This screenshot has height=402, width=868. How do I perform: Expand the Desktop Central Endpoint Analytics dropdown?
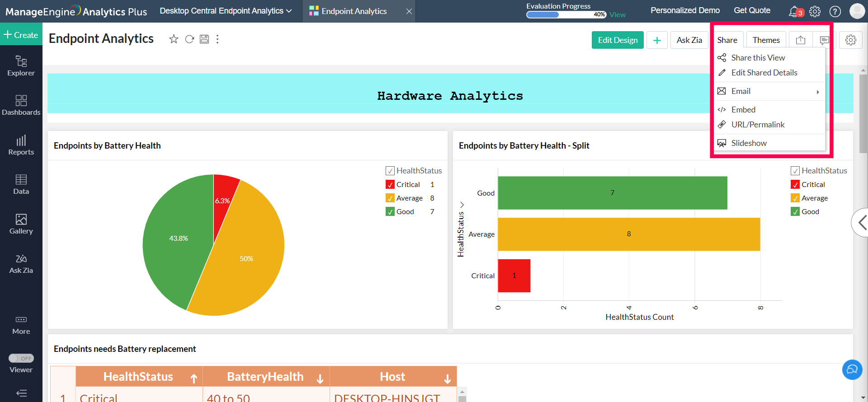pos(226,11)
